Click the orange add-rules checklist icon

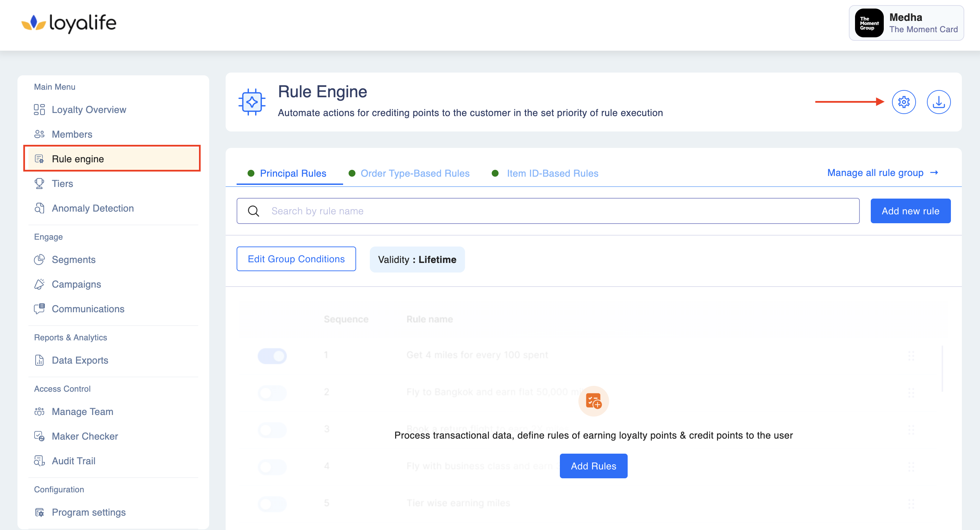[x=593, y=401]
